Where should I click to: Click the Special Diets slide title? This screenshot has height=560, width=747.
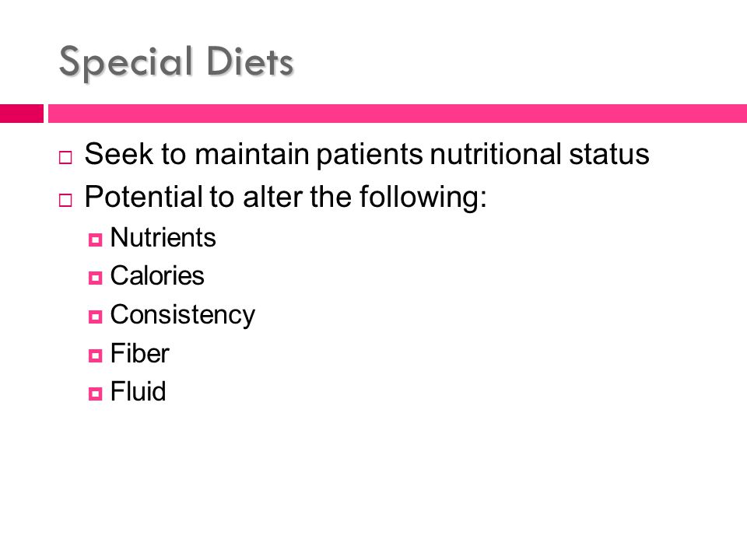(x=176, y=62)
